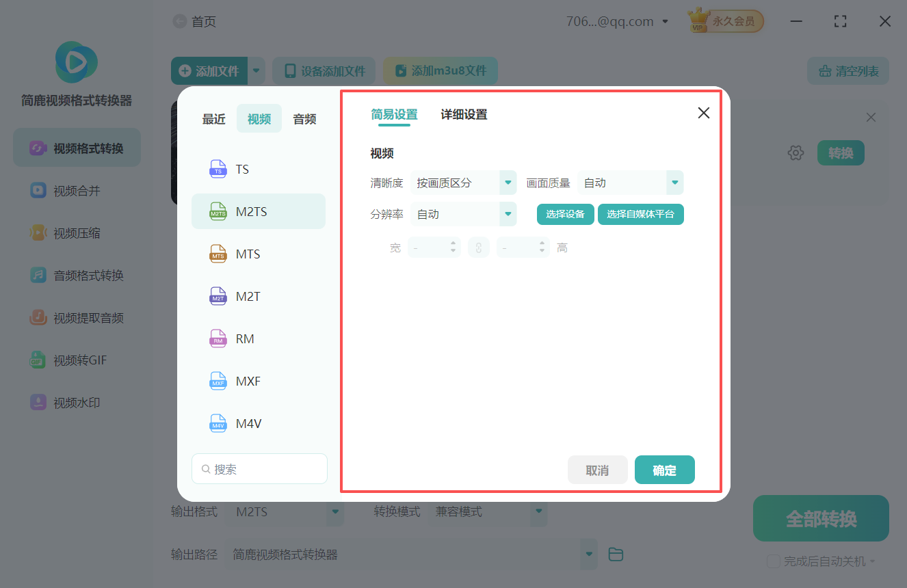Viewport: 907px width, 588px height.
Task: Open the settings gear beside 转换
Action: [796, 152]
